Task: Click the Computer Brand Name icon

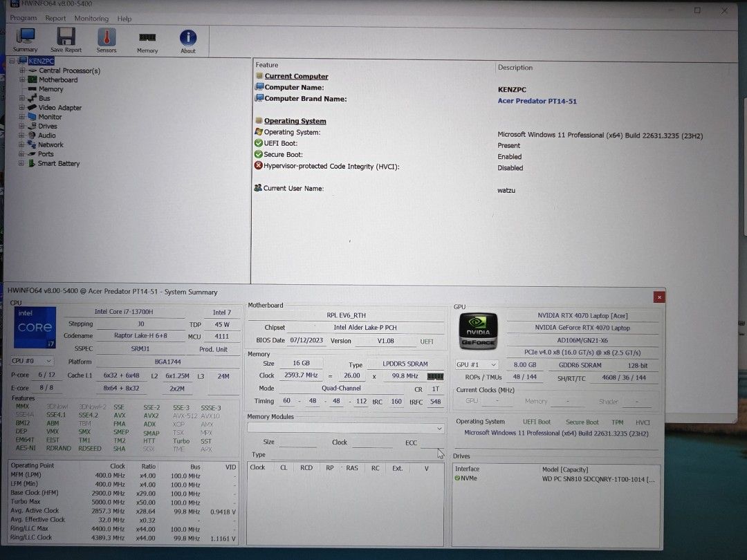Action: click(259, 98)
